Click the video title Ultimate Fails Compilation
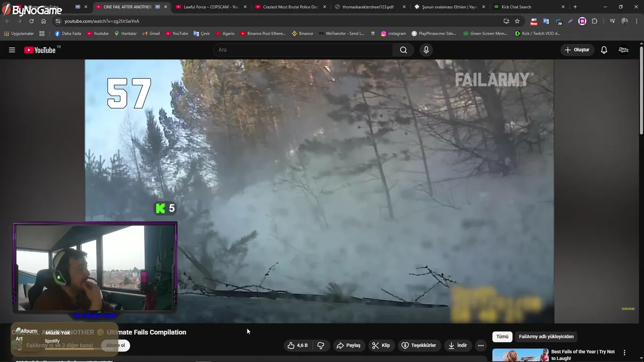This screenshot has width=644, height=362. (x=146, y=332)
